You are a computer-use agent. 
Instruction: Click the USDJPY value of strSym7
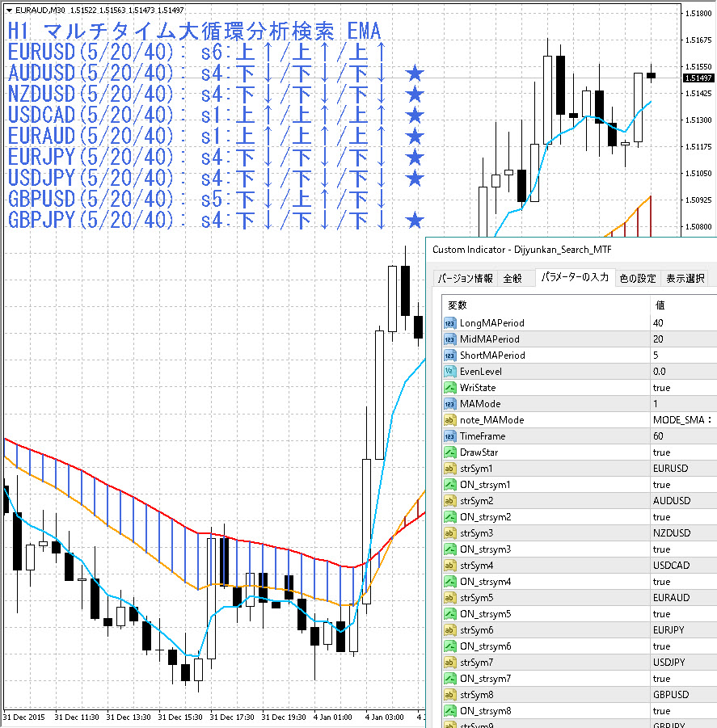pyautogui.click(x=668, y=663)
